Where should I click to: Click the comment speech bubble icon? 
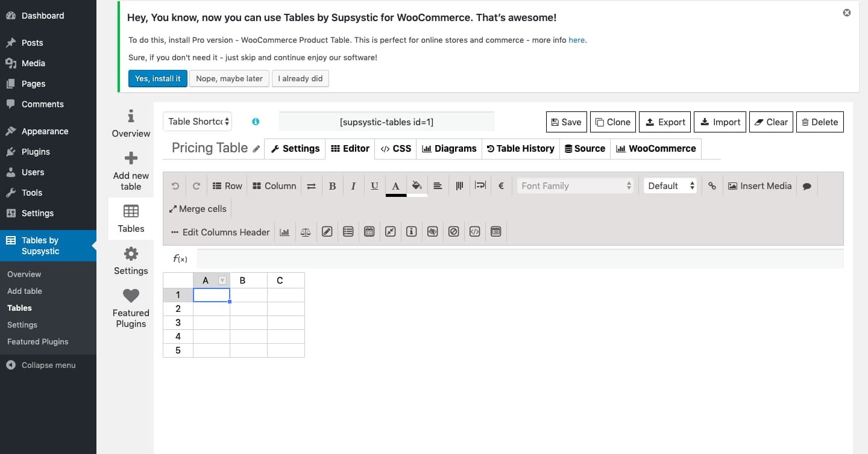click(807, 186)
